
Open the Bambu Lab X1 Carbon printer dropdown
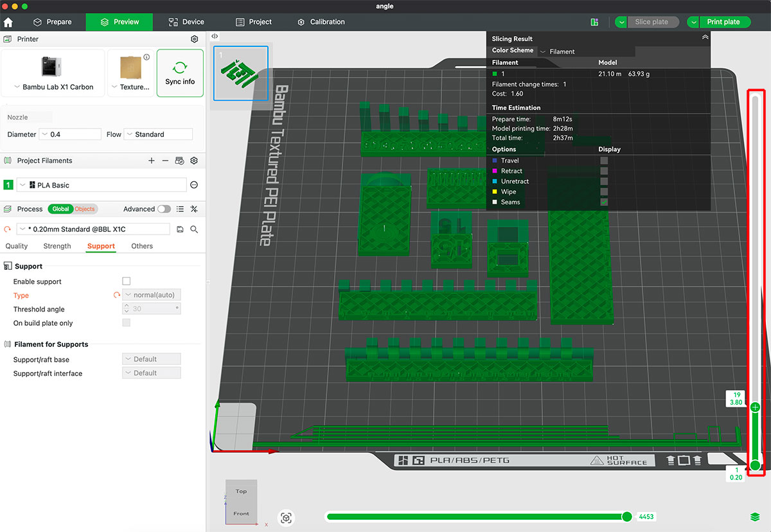click(x=53, y=73)
